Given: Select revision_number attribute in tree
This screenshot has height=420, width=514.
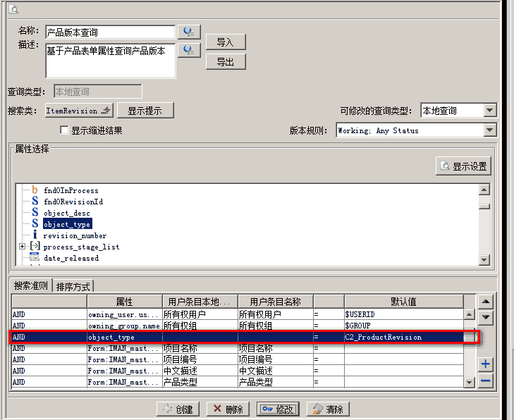Looking at the screenshot, I should click(x=75, y=235).
